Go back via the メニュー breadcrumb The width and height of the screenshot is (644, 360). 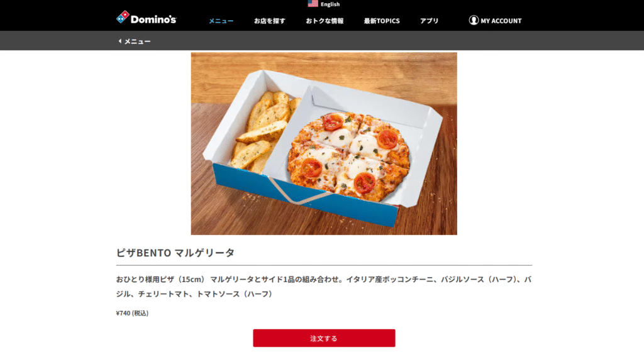point(137,41)
